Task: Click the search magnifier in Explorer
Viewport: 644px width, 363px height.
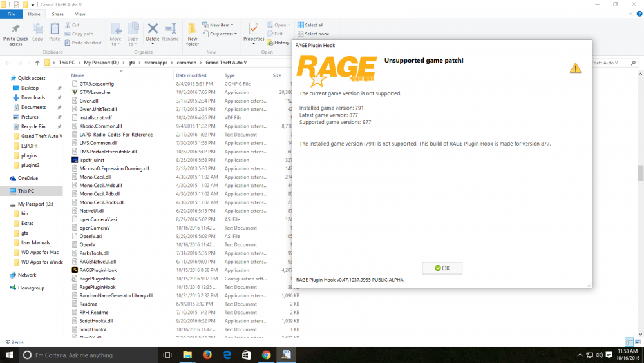Action: 633,63
